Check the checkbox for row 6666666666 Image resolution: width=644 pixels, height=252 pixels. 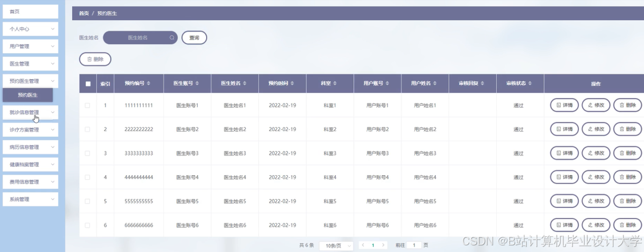pos(87,225)
